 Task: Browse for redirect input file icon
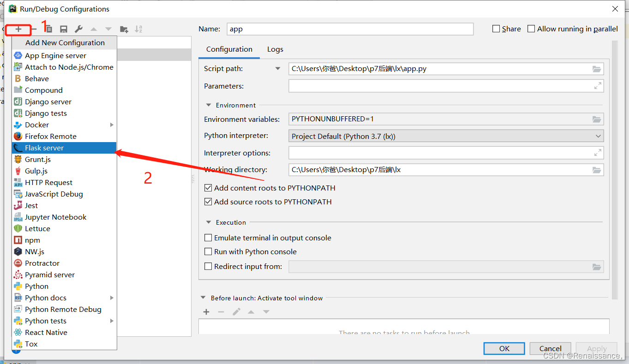pyautogui.click(x=597, y=267)
